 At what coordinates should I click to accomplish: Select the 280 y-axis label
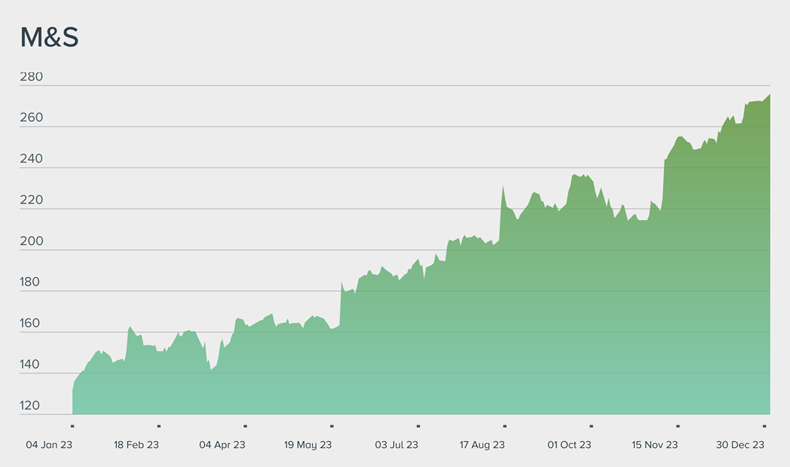(32, 77)
